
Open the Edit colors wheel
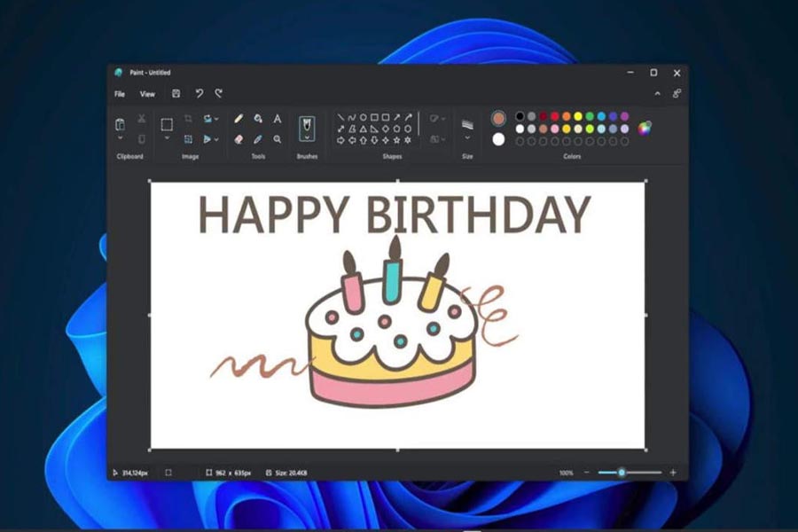point(645,128)
